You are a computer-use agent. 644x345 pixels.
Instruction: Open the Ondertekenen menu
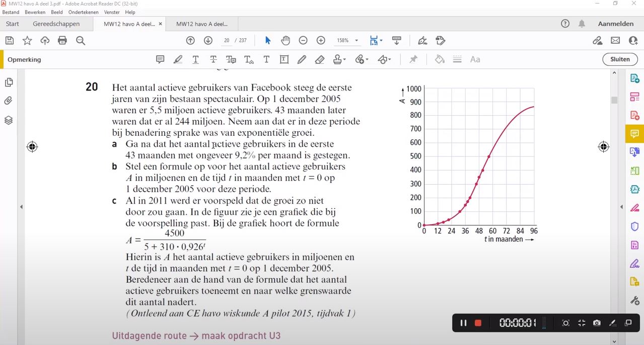(84, 12)
